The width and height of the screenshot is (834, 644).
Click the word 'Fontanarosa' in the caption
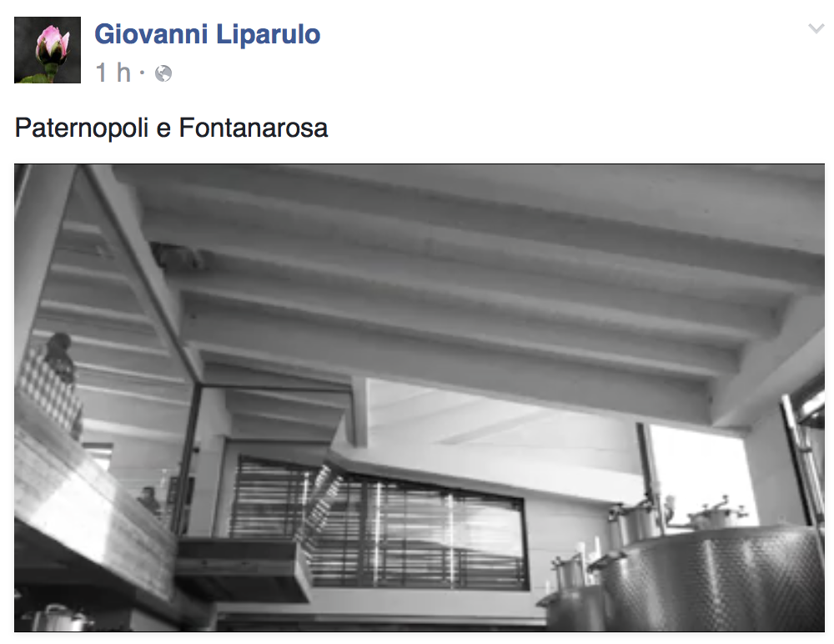pyautogui.click(x=254, y=128)
